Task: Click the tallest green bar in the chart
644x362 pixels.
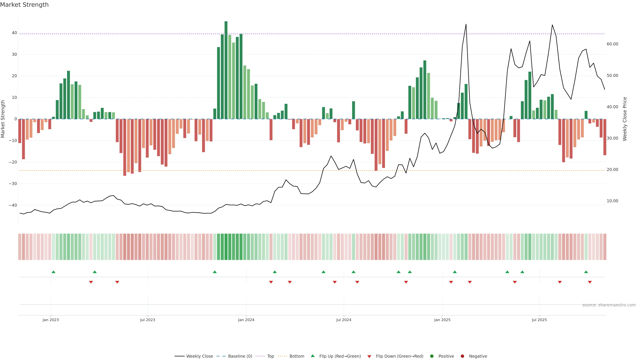Action: point(226,70)
